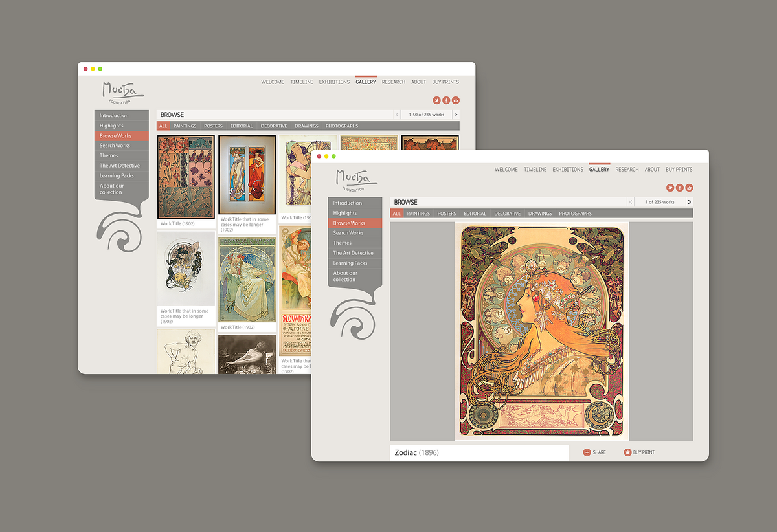
Task: Open the seated nude sketch thumbnail
Action: click(x=186, y=351)
